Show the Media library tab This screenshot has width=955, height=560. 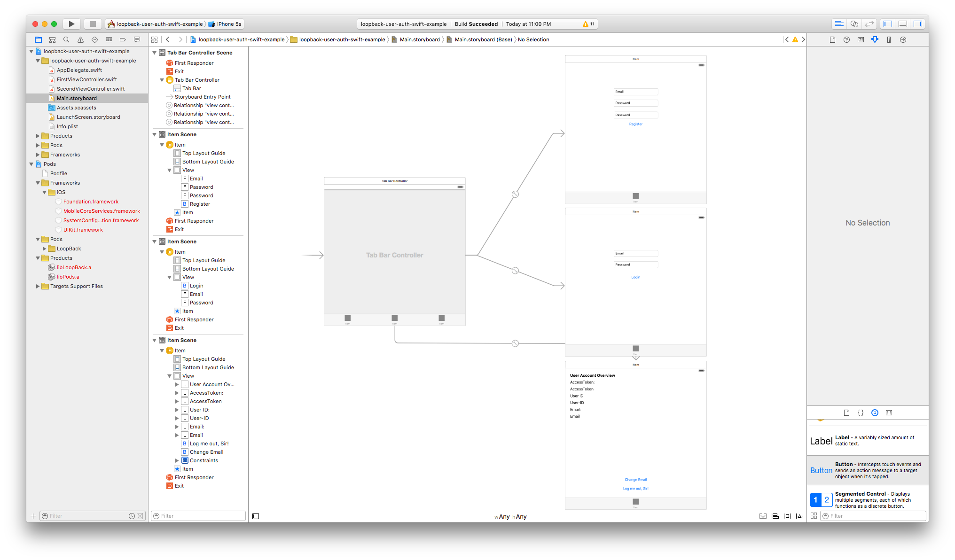pos(889,413)
